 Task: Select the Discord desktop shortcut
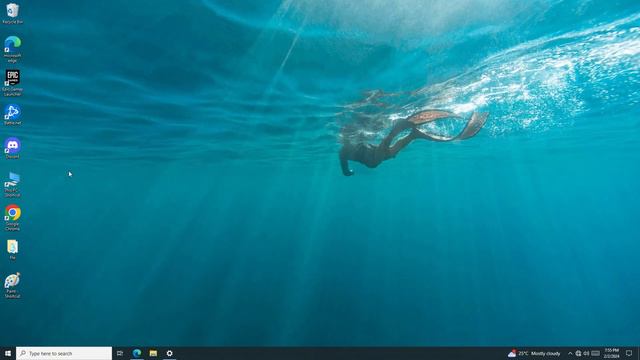[13, 148]
